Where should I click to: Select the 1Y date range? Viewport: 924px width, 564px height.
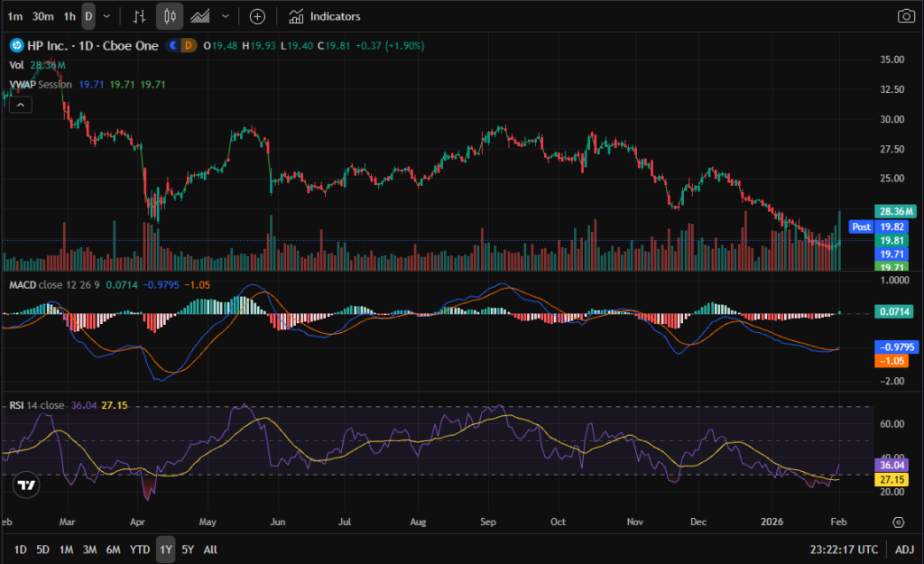165,549
